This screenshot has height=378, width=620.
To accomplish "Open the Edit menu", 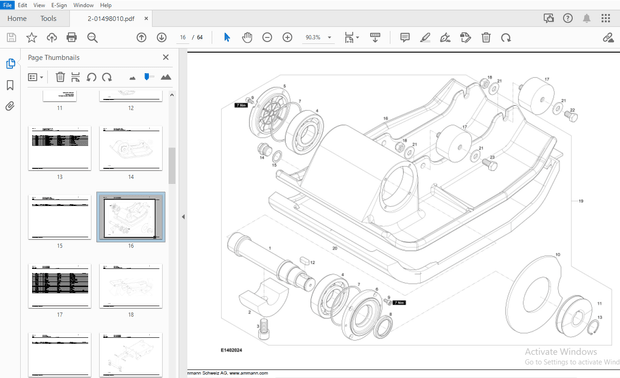I will pyautogui.click(x=23, y=5).
